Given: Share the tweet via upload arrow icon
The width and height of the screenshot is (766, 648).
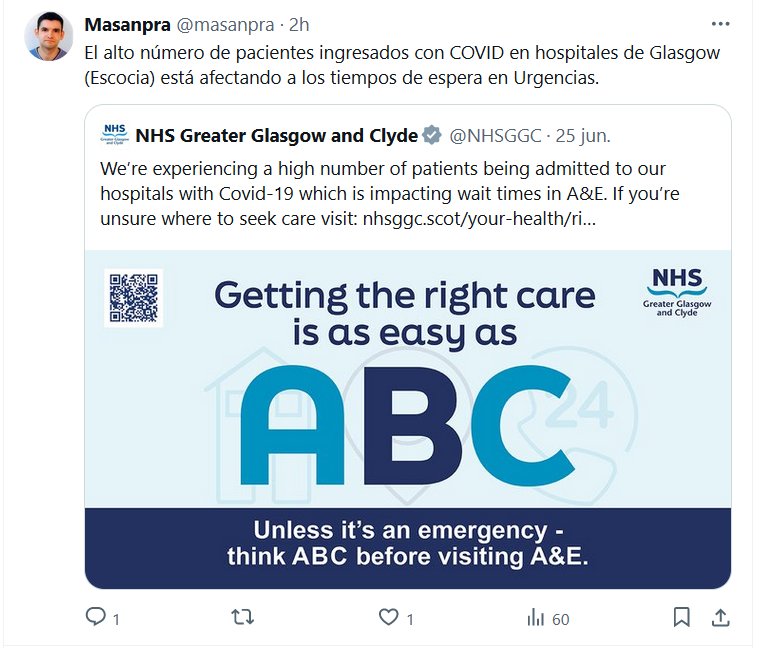Looking at the screenshot, I should click(x=719, y=618).
